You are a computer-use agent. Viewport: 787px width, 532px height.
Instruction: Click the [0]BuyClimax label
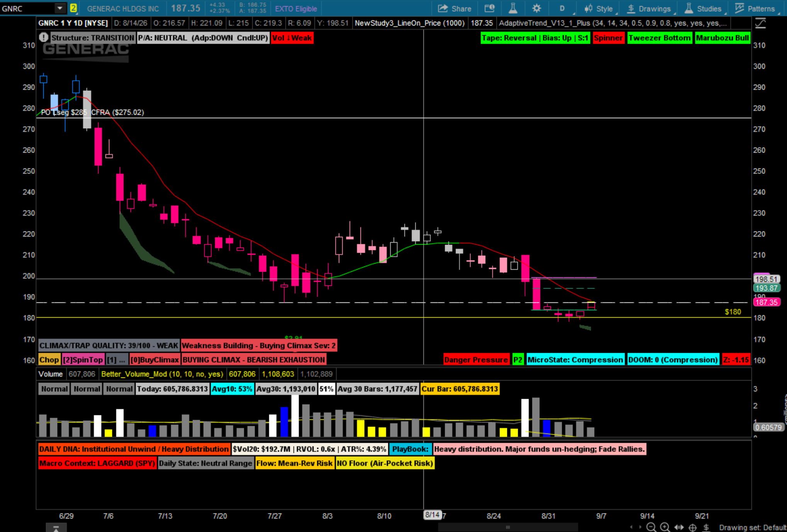(x=155, y=360)
